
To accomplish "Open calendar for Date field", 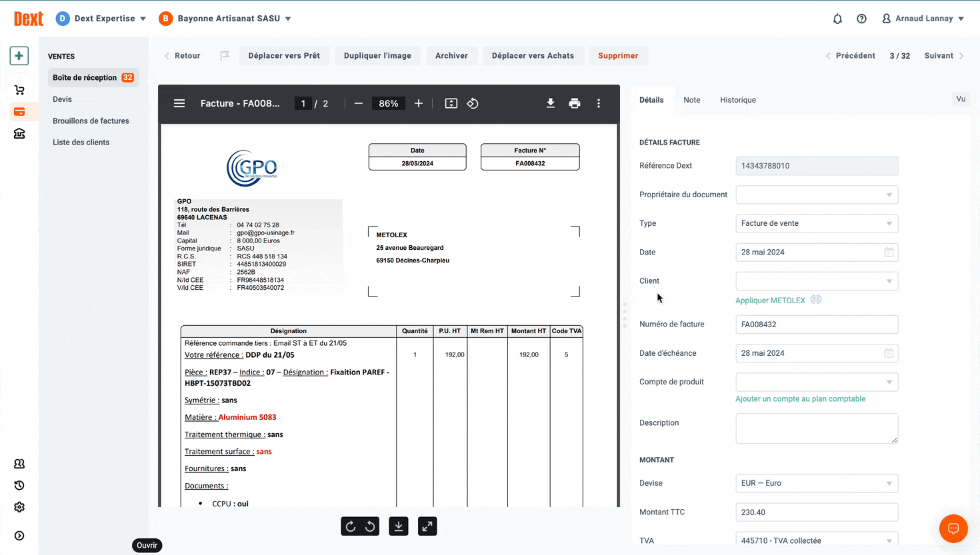I will tap(889, 252).
